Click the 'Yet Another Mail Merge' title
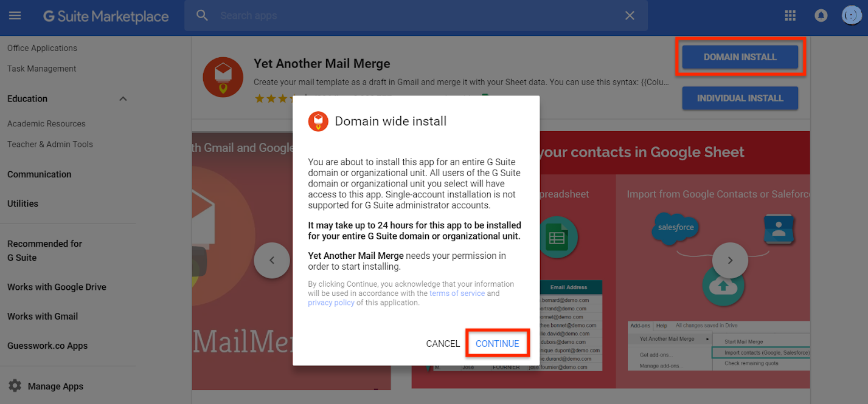Viewport: 868px width, 404px height. [x=322, y=64]
